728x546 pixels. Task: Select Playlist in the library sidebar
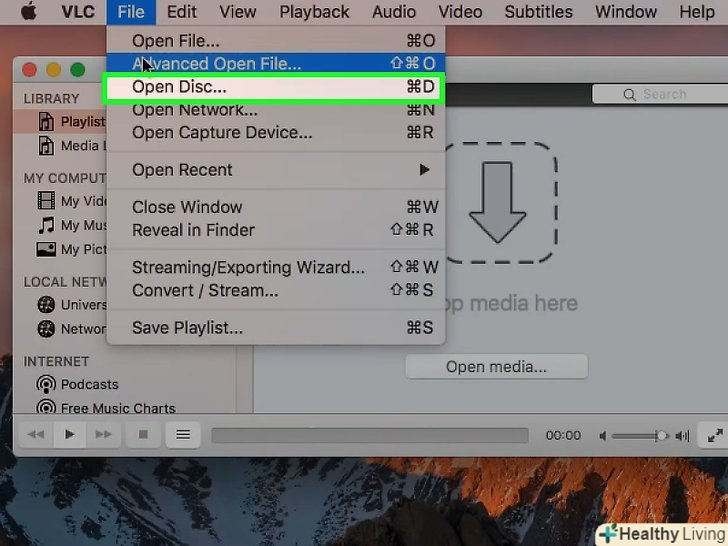pos(60,122)
